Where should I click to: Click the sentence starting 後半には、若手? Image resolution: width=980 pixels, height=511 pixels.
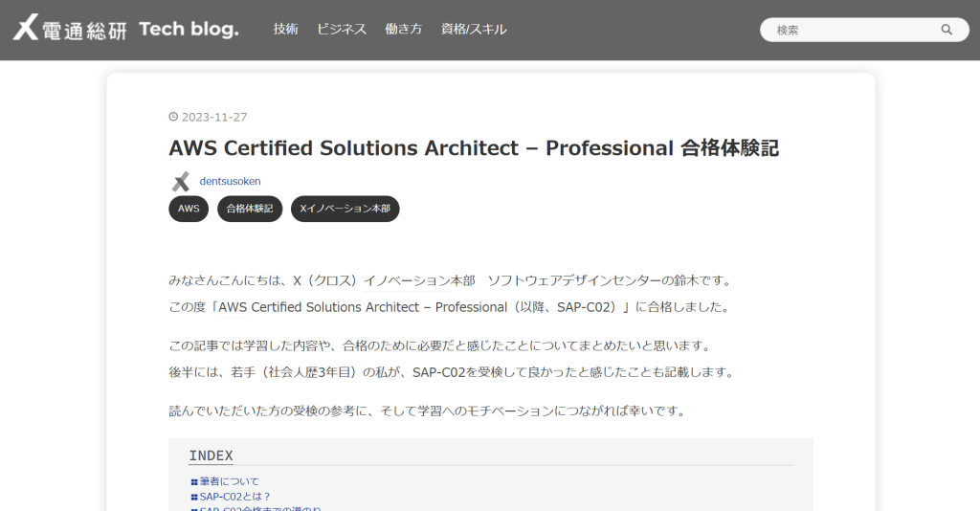click(453, 372)
